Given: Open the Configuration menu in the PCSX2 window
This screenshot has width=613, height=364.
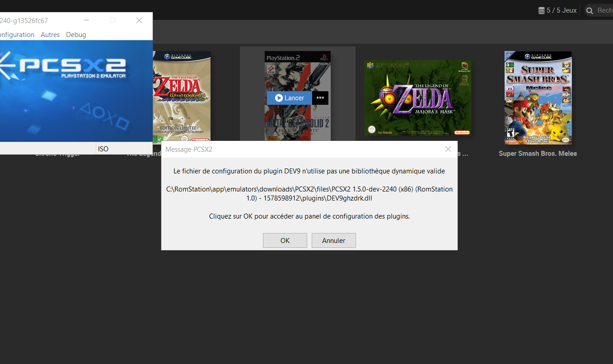Looking at the screenshot, I should pyautogui.click(x=17, y=35).
